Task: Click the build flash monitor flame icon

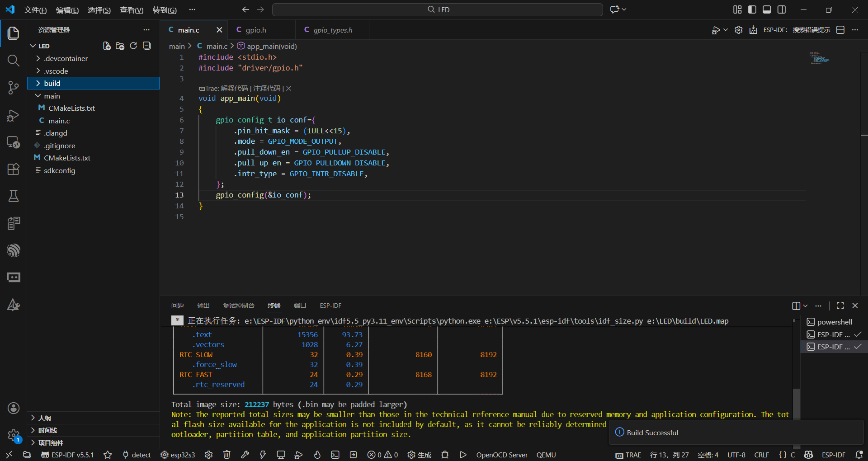Action: [x=317, y=455]
